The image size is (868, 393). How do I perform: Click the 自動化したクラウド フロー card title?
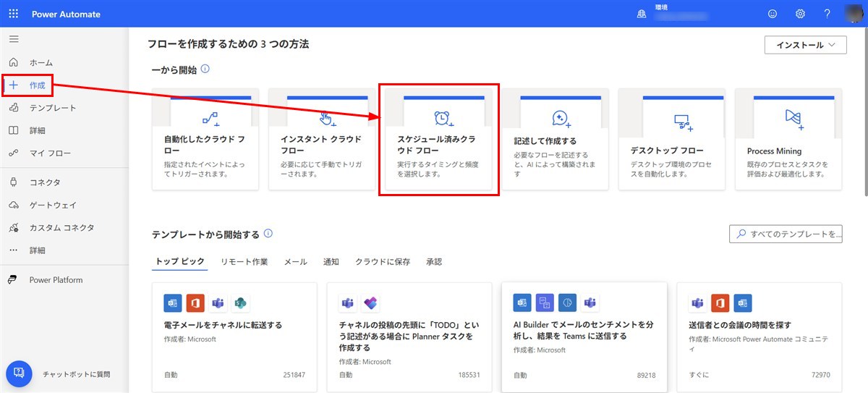tap(205, 145)
